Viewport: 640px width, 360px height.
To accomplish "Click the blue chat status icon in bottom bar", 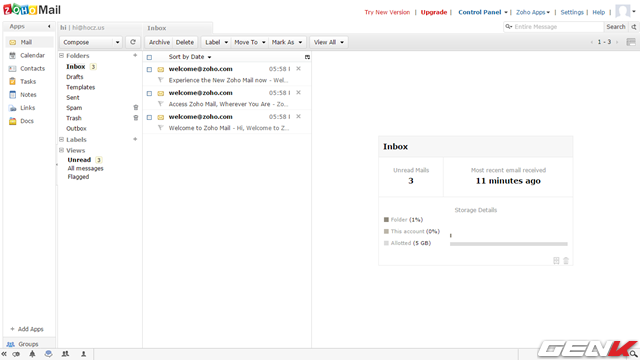I will point(48,354).
